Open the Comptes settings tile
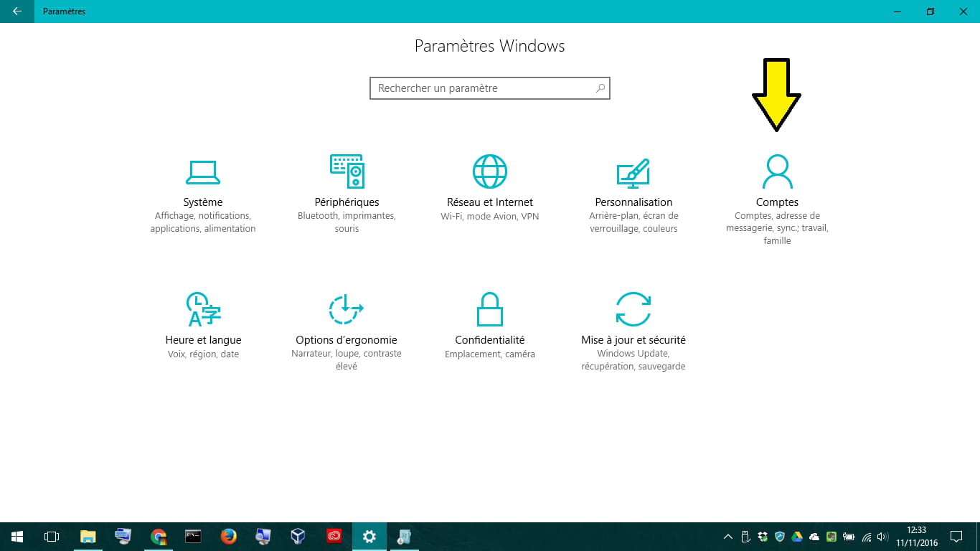 [777, 199]
